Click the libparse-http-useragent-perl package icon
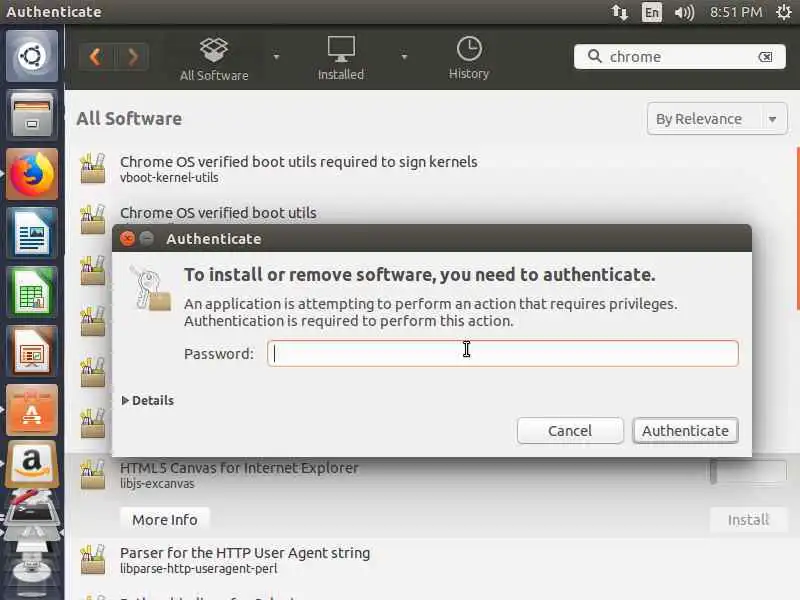This screenshot has height=600, width=800. (x=93, y=559)
